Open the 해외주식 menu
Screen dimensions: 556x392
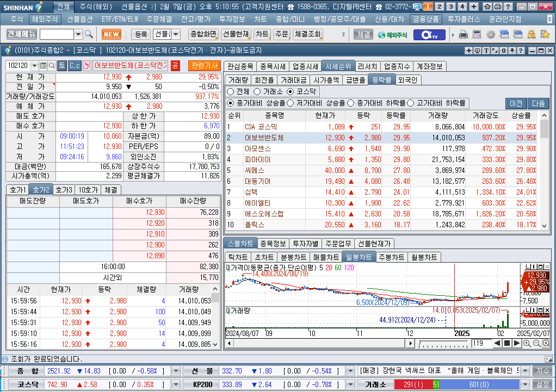tap(44, 19)
